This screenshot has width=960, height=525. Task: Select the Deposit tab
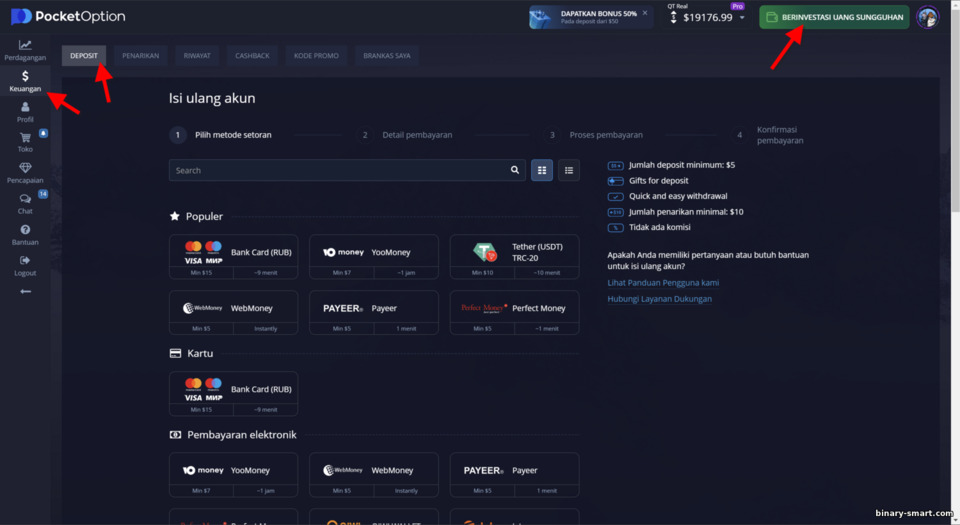pyautogui.click(x=84, y=56)
